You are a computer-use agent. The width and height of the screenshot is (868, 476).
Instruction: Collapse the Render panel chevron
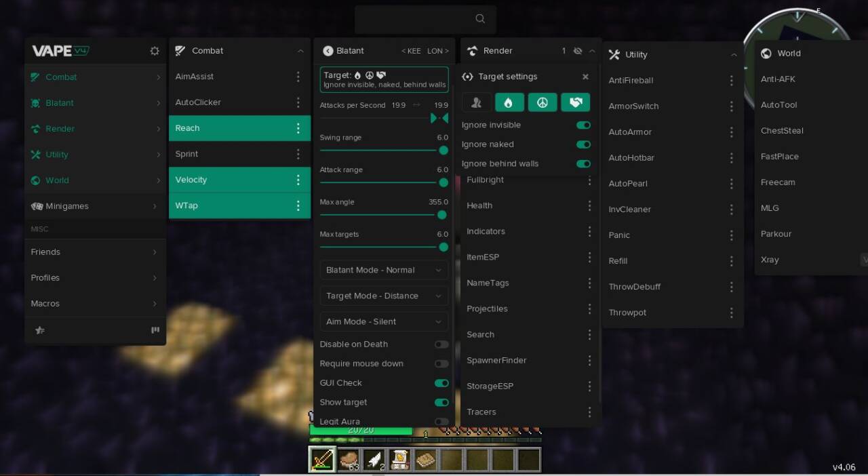coord(592,51)
